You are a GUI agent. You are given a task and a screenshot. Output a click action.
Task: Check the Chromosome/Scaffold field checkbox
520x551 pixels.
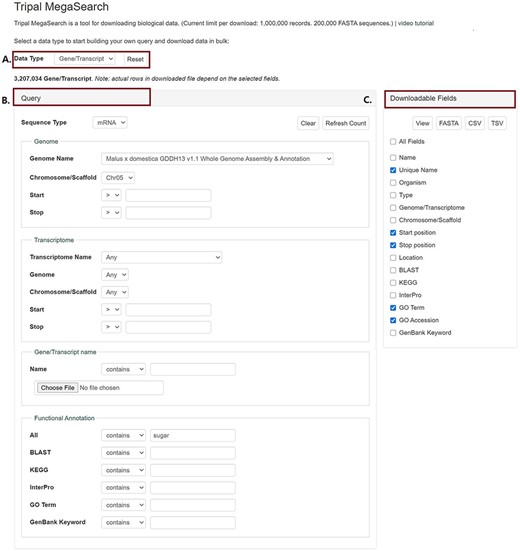393,220
